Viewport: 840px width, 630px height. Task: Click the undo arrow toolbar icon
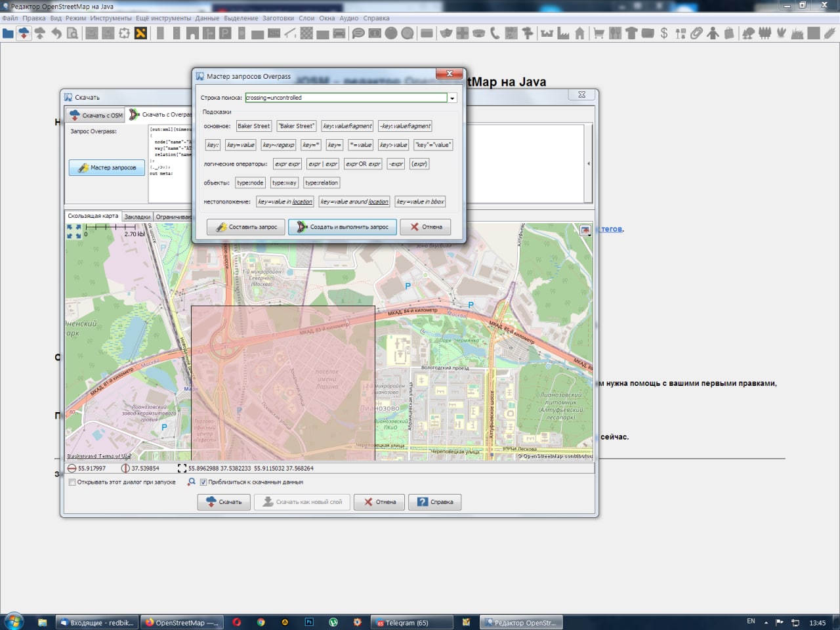coord(56,33)
